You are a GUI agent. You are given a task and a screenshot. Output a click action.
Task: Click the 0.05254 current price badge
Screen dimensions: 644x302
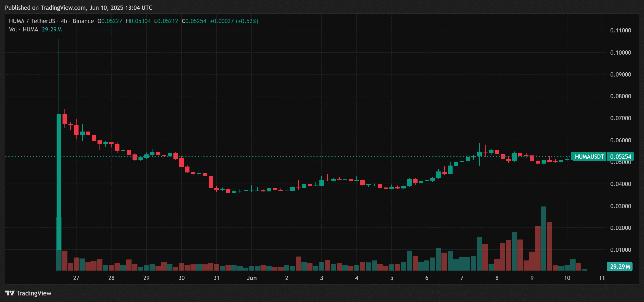point(620,157)
